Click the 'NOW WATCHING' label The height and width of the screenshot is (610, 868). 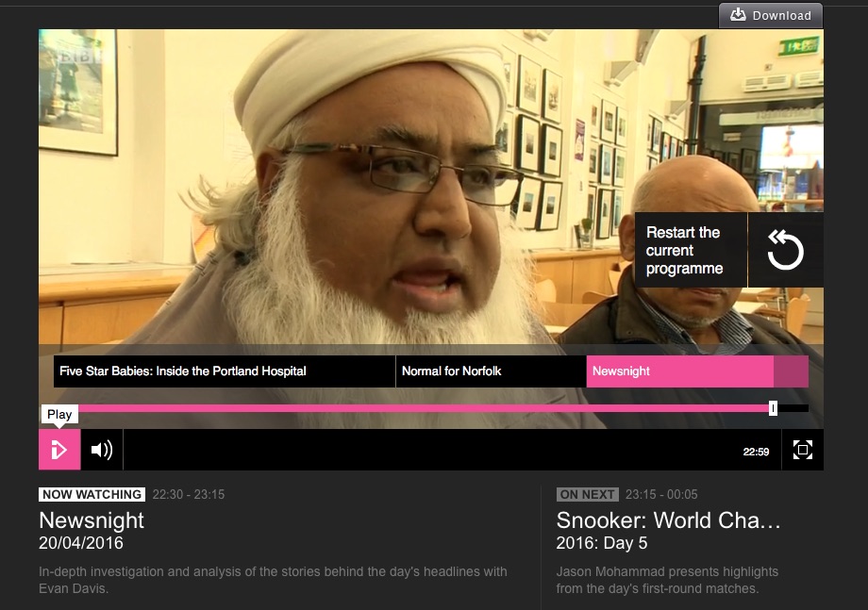[92, 494]
